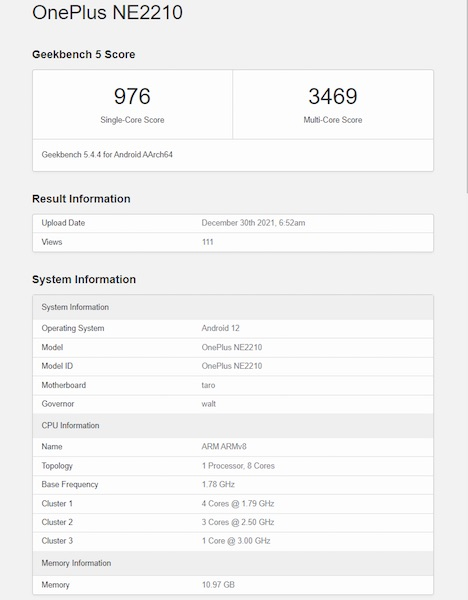Select the 1 Core @ 3.00 GHz value
Viewport: 468px width, 600px height.
(x=236, y=541)
